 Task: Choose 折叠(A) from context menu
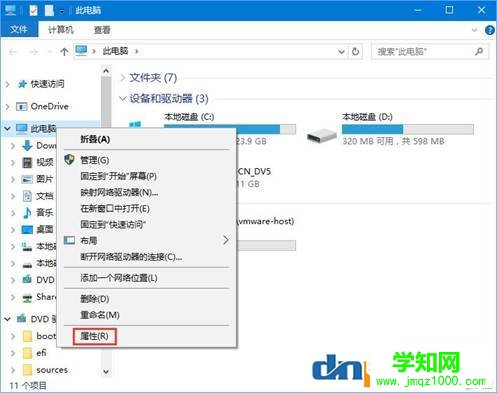(x=95, y=139)
